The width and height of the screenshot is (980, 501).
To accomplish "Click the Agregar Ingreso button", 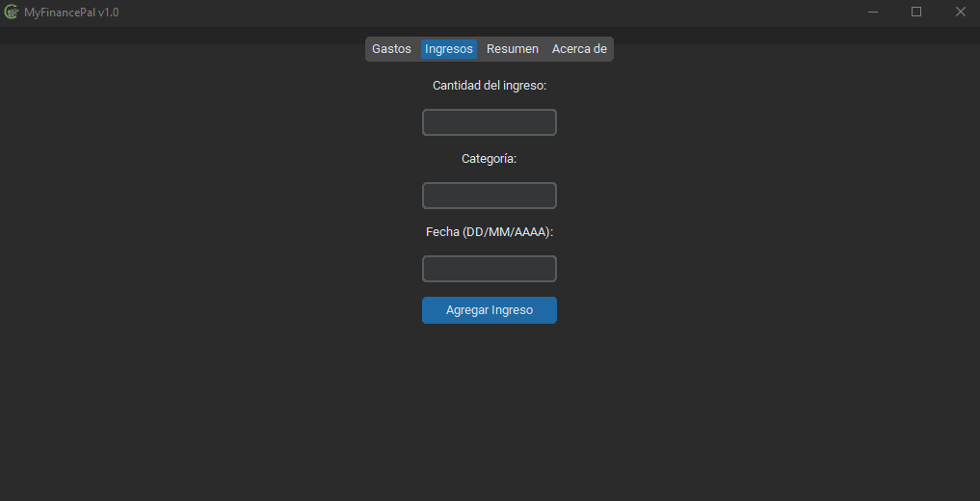I will (490, 310).
